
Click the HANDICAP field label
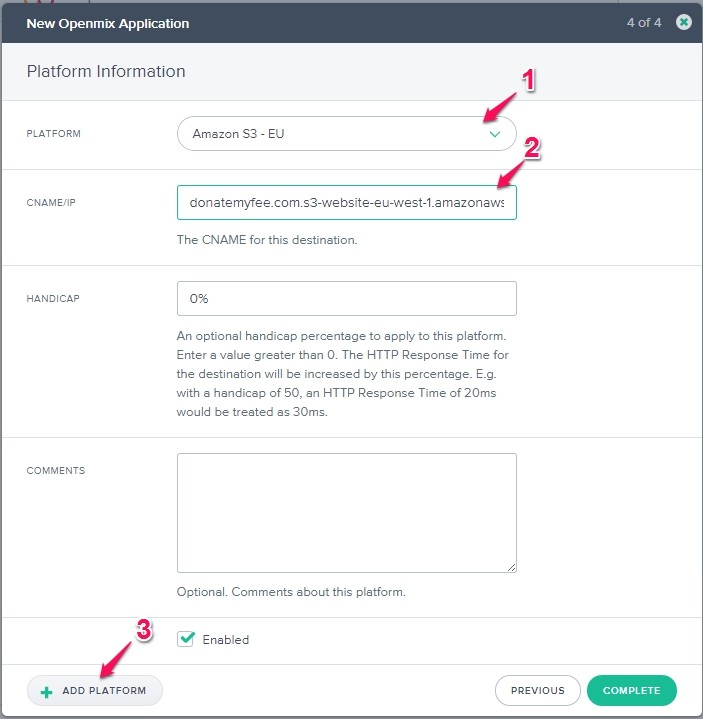tap(53, 298)
